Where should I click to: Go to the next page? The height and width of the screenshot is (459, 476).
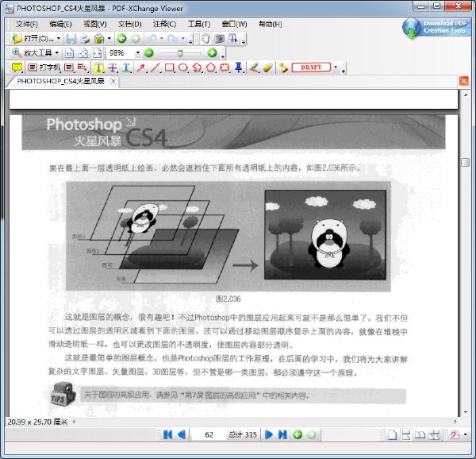(269, 434)
